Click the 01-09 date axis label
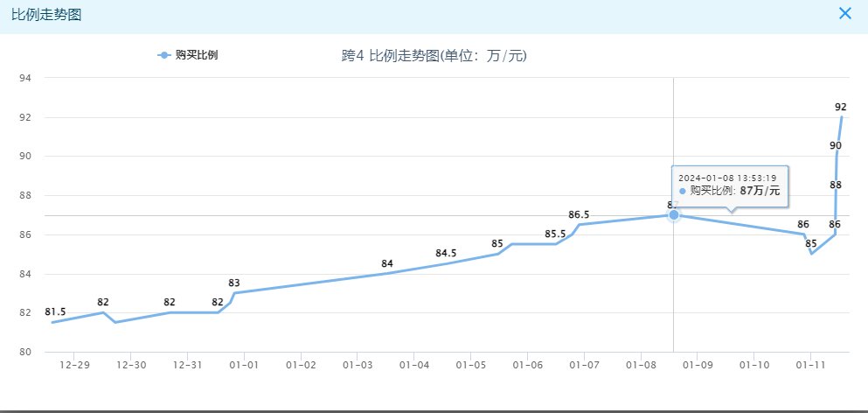The image size is (868, 413). pyautogui.click(x=698, y=365)
